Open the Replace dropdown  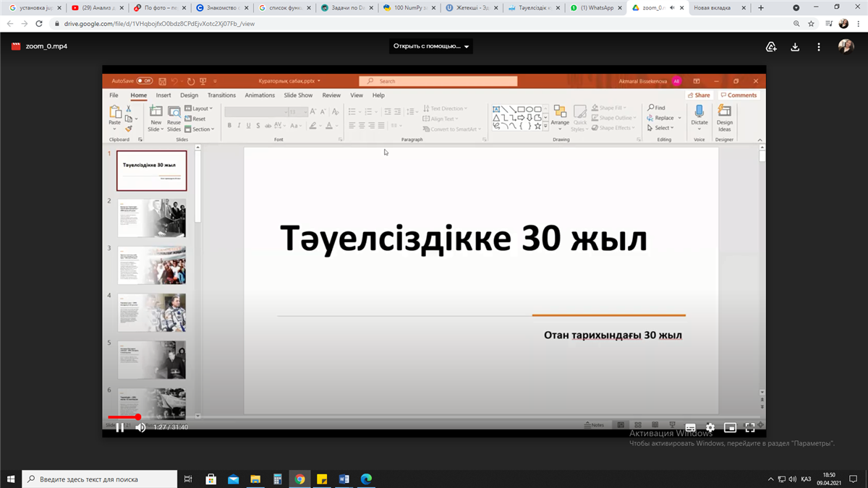(664, 118)
